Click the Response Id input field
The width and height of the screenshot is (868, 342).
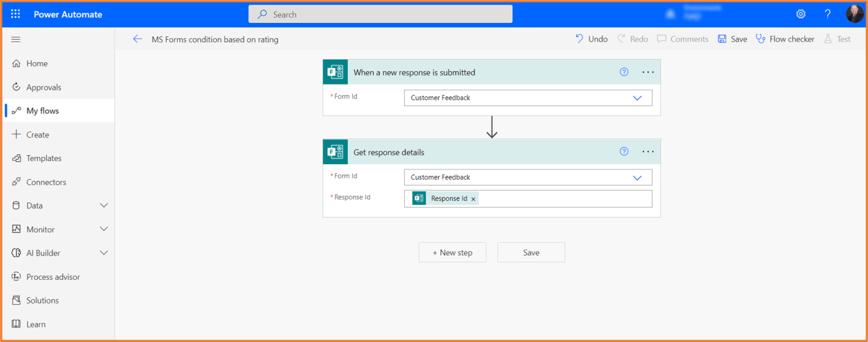[x=528, y=198]
